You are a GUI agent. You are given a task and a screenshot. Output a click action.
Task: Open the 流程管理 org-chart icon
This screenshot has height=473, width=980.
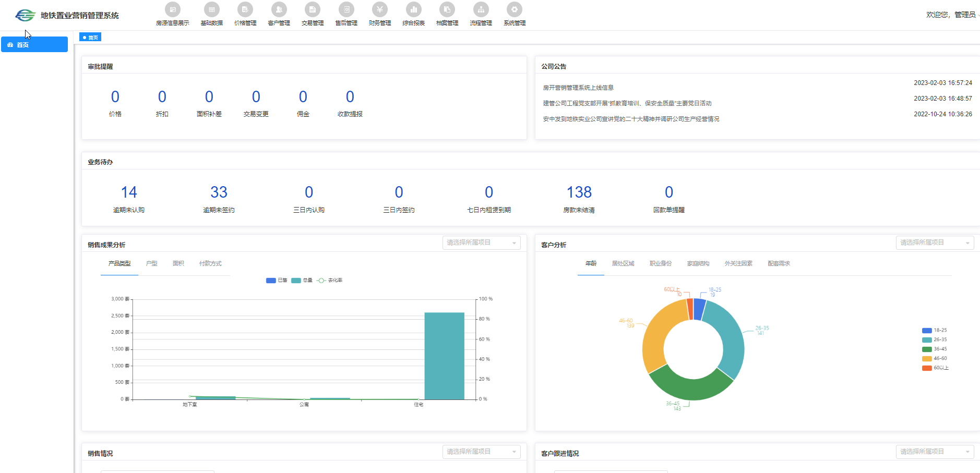click(x=481, y=9)
